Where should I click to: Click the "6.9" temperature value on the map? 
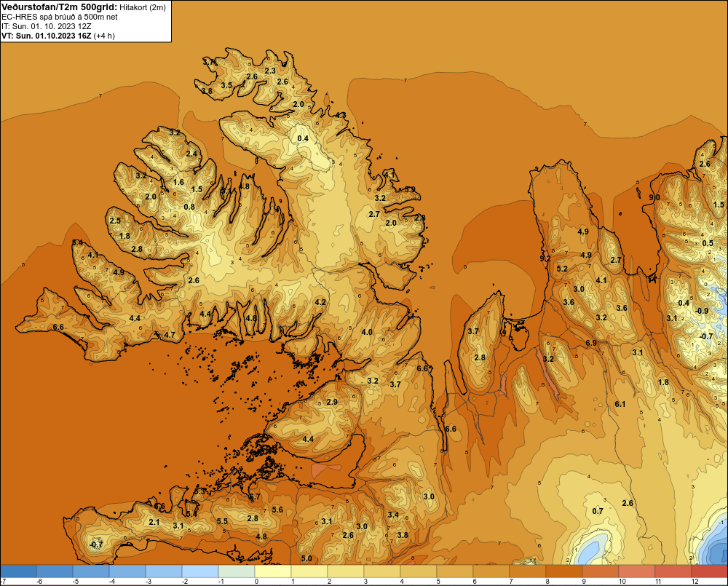click(x=590, y=343)
